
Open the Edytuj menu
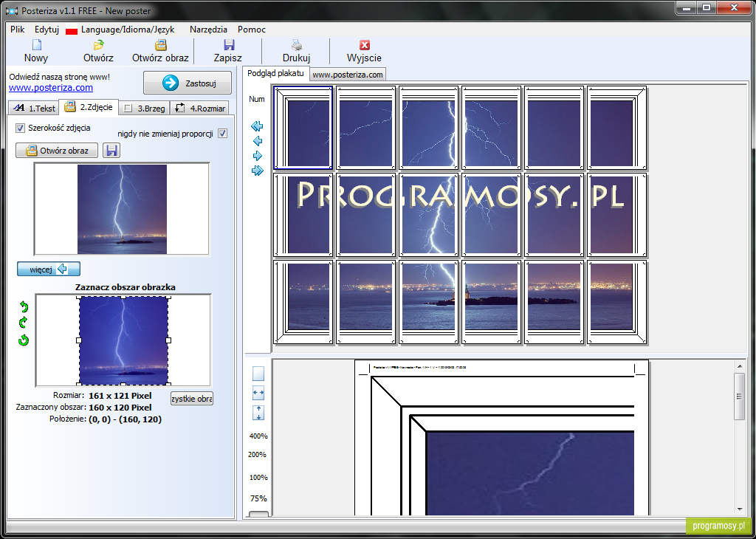47,30
